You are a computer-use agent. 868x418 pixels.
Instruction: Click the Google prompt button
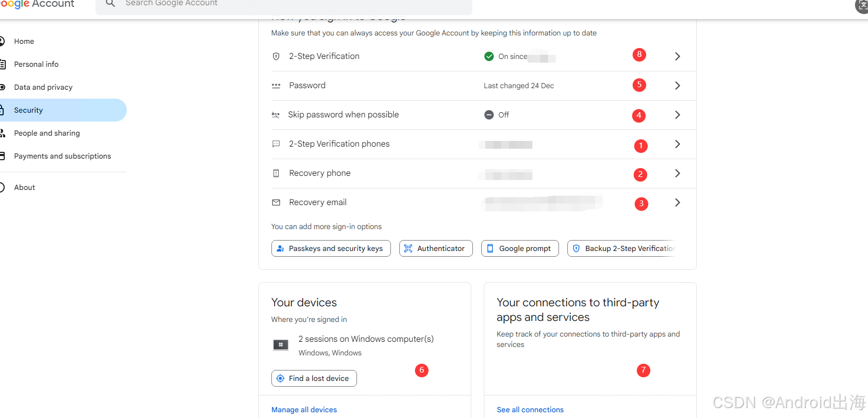[520, 248]
